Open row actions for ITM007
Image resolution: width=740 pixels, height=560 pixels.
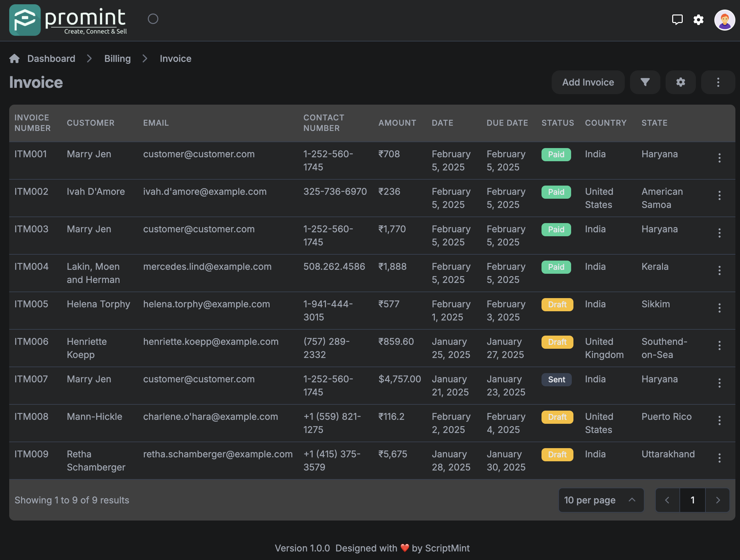719,383
